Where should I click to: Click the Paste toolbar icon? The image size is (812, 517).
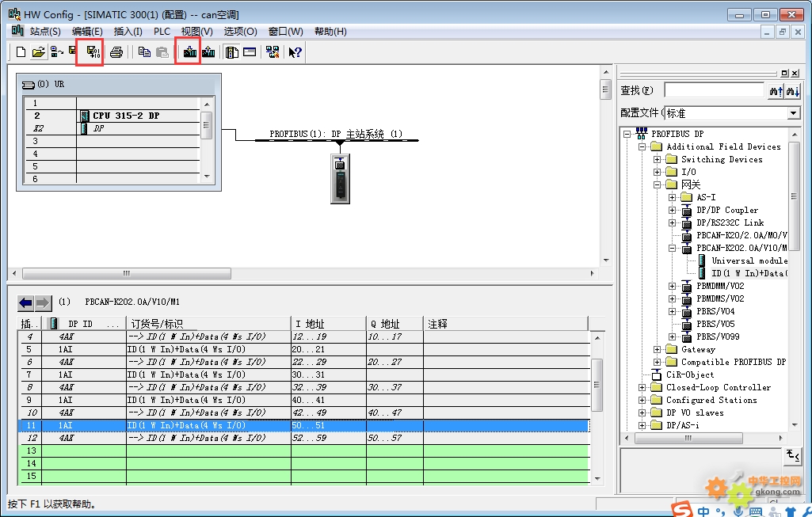tap(162, 52)
